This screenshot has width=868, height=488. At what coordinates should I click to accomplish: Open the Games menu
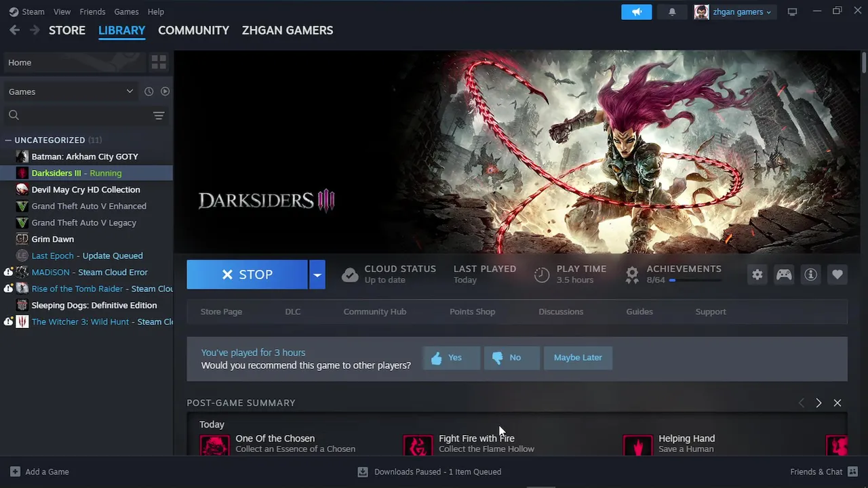click(126, 12)
